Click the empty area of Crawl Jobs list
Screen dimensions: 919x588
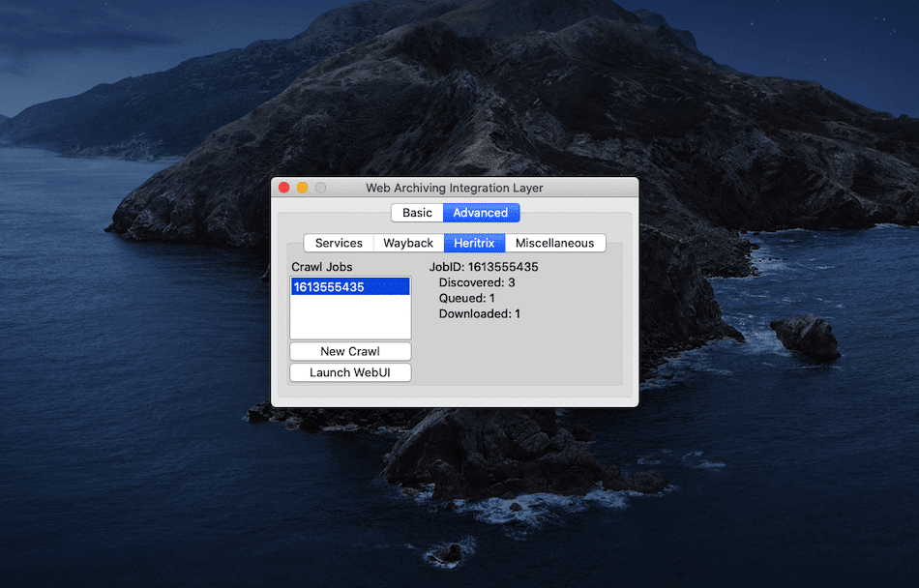pyautogui.click(x=350, y=319)
